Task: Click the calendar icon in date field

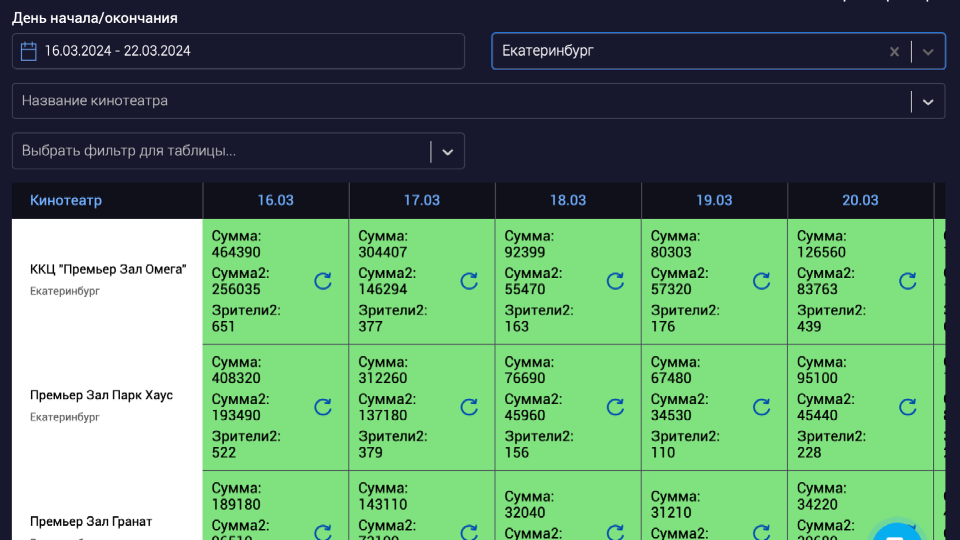Action: 29,51
